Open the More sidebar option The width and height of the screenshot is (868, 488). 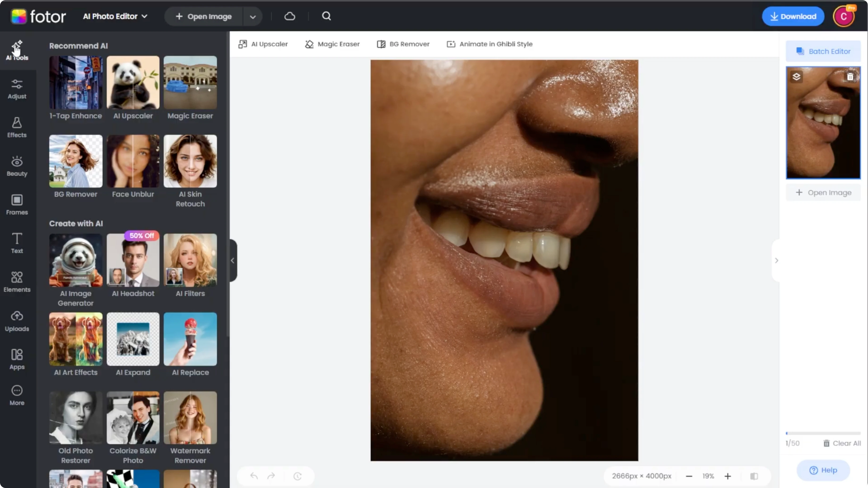[17, 396]
